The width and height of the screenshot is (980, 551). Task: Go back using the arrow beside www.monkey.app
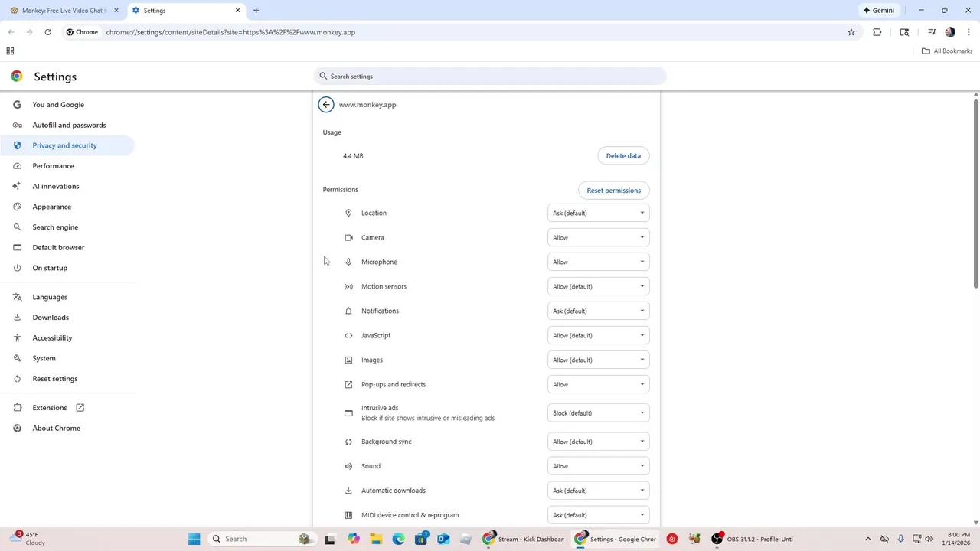[326, 105]
